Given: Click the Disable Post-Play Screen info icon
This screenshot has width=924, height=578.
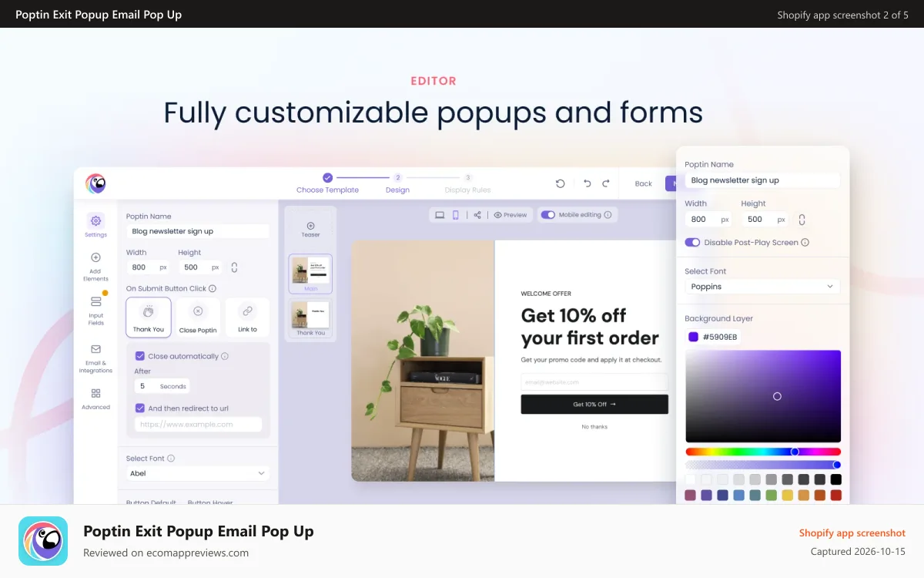Looking at the screenshot, I should [805, 242].
